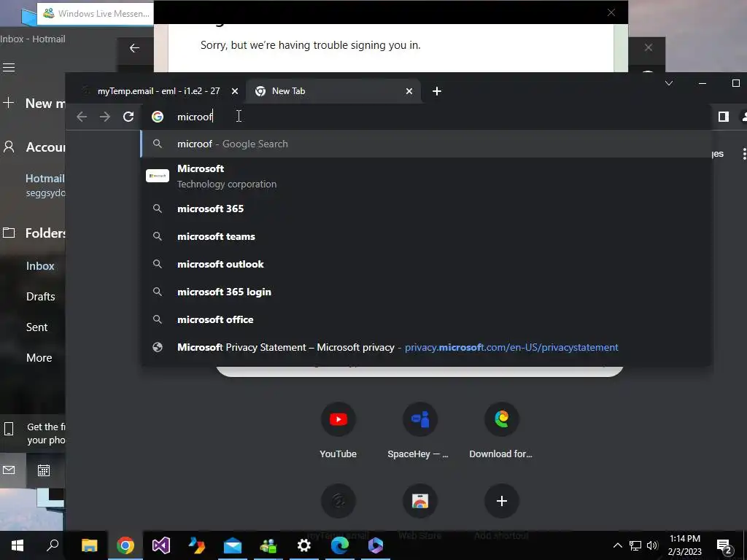Select the Microsoft Technology corporation suggestion
747x560 pixels.
point(426,176)
